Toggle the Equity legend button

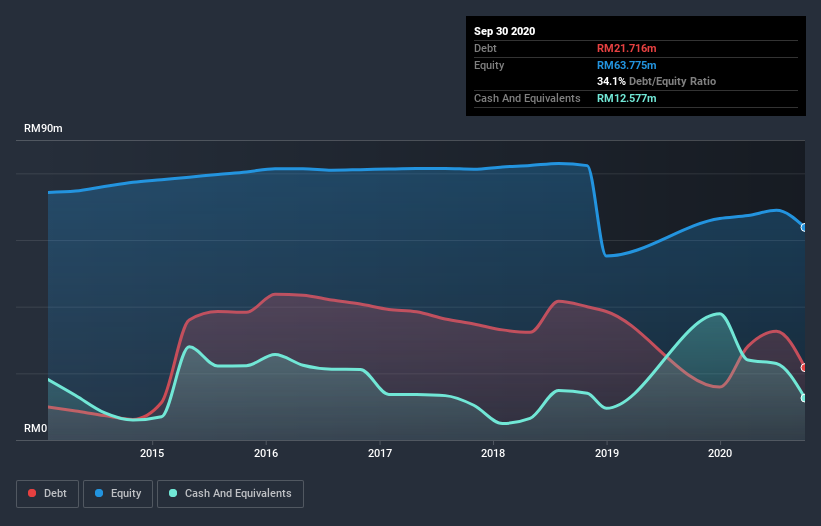pyautogui.click(x=118, y=494)
